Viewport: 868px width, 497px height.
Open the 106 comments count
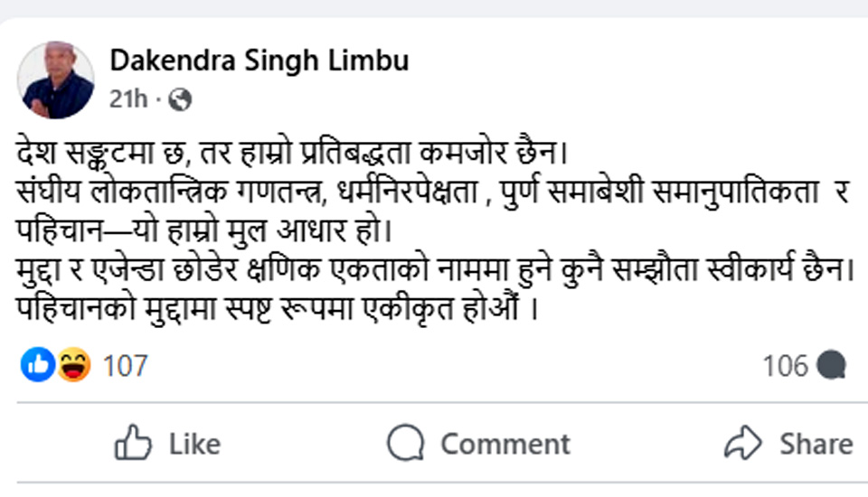click(x=785, y=365)
